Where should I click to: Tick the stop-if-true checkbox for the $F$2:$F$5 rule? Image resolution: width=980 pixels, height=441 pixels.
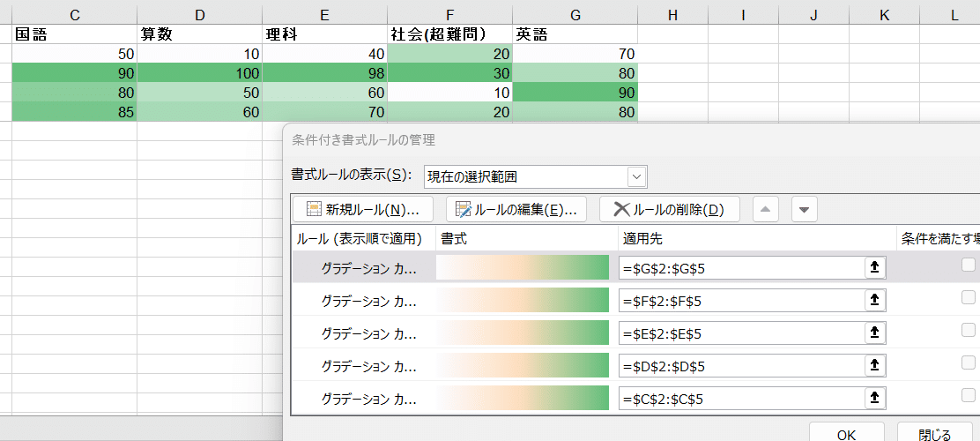969,298
